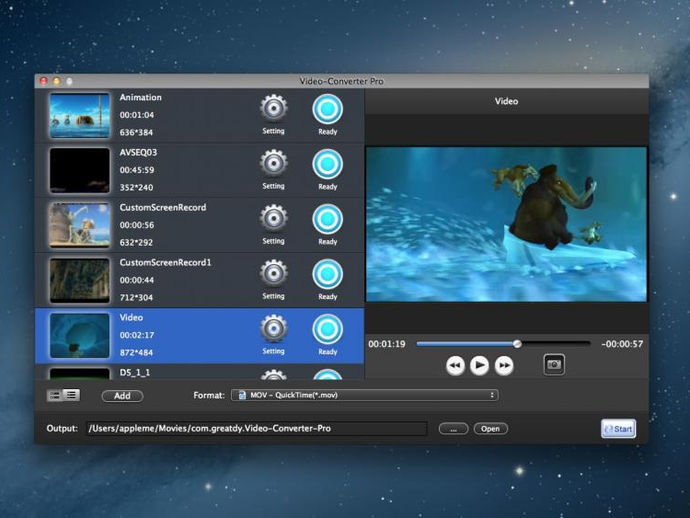The height and width of the screenshot is (518, 690).
Task: Click Ready icon for selected Video row
Action: tap(328, 329)
